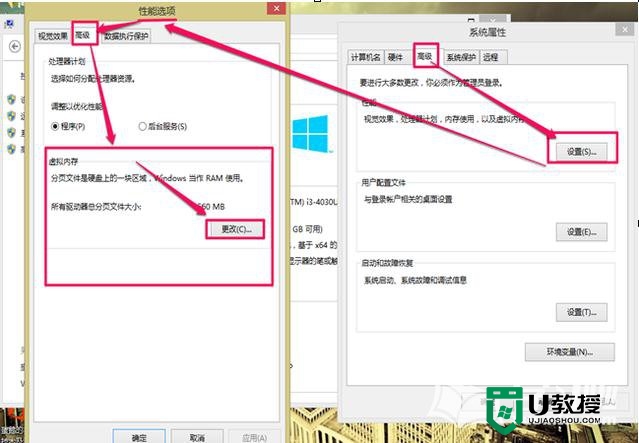The height and width of the screenshot is (443, 639).
Task: Click 与登录帐户相关的桌面设置 text
Action: [x=408, y=200]
